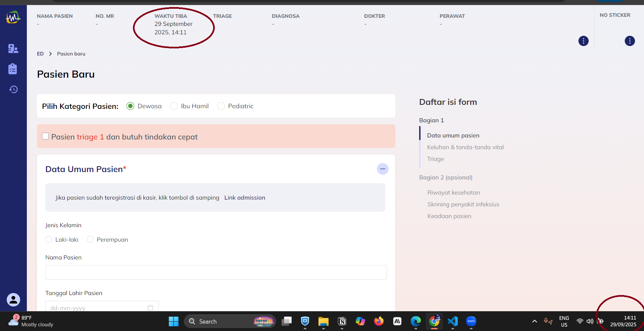Screen dimensions: 644x331
Task: Check the Pasien triage 1 checkbox
Action: point(45,136)
